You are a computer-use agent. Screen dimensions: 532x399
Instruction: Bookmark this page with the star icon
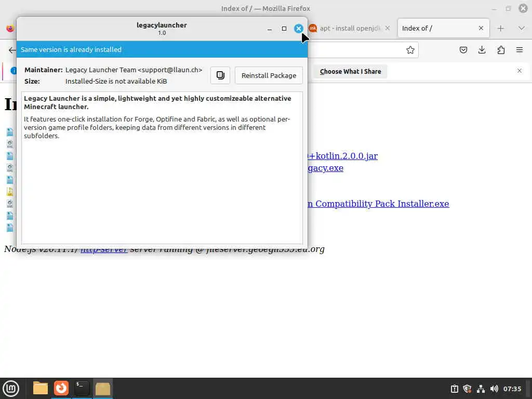click(x=410, y=50)
